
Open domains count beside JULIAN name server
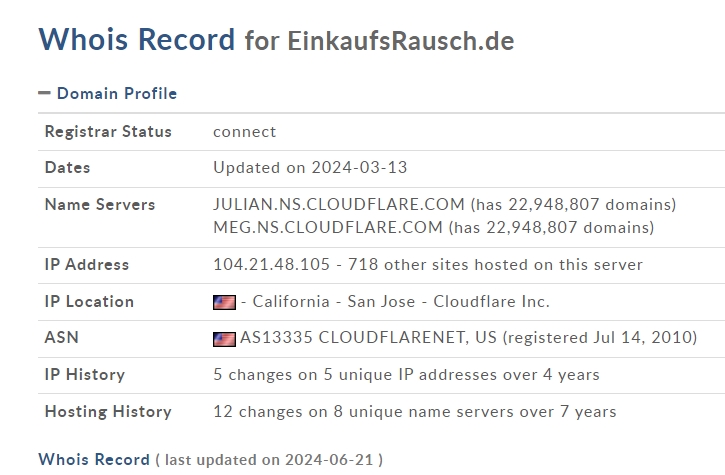573,204
